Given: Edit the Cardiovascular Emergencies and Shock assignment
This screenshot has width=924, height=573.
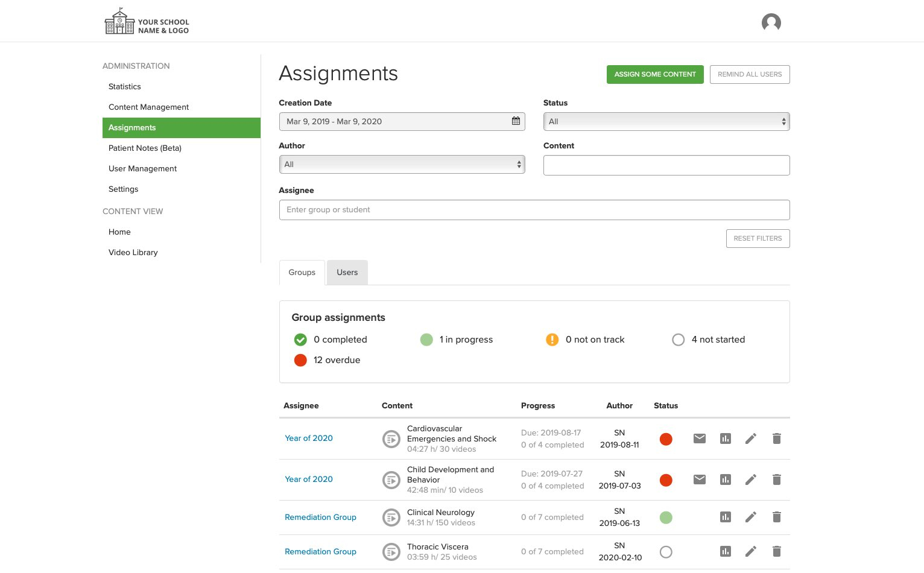Looking at the screenshot, I should tap(751, 438).
